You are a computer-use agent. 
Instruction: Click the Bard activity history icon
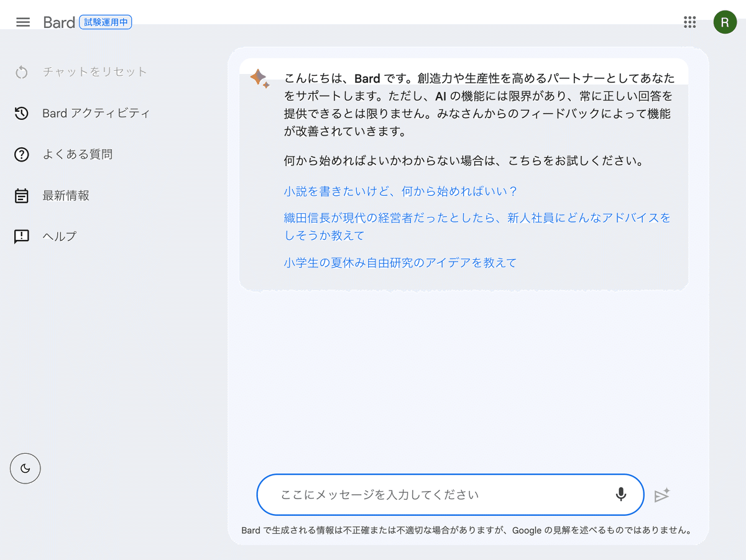pyautogui.click(x=22, y=113)
